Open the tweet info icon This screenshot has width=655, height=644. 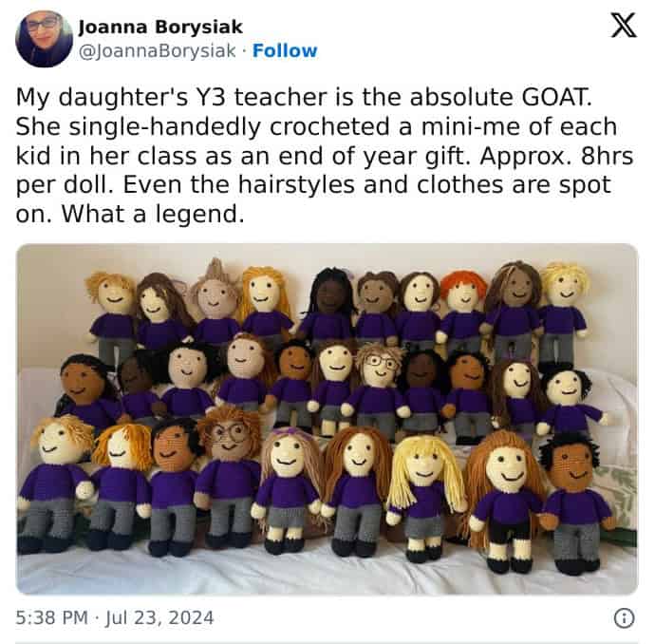624,618
